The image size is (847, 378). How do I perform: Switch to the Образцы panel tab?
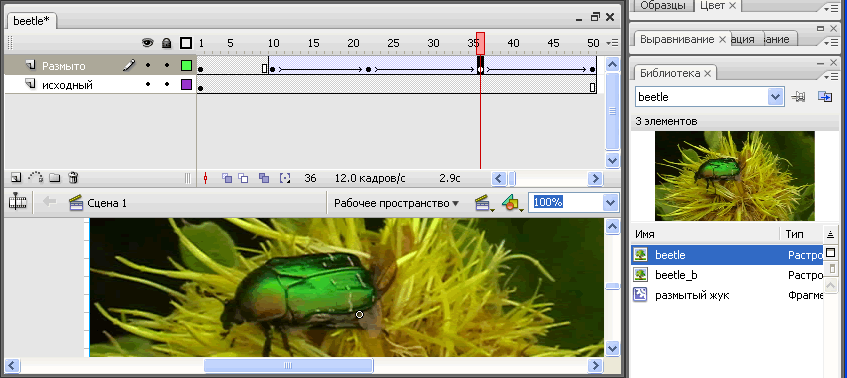click(x=663, y=5)
